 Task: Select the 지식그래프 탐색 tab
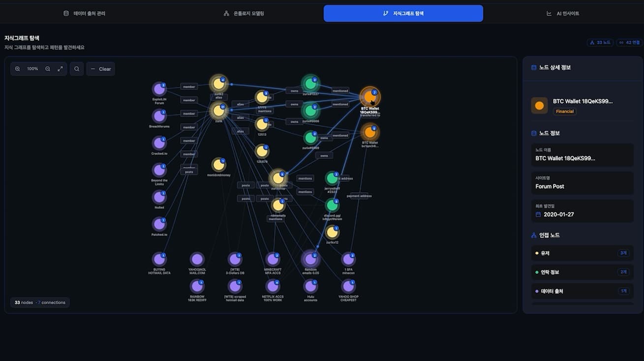[x=403, y=13]
